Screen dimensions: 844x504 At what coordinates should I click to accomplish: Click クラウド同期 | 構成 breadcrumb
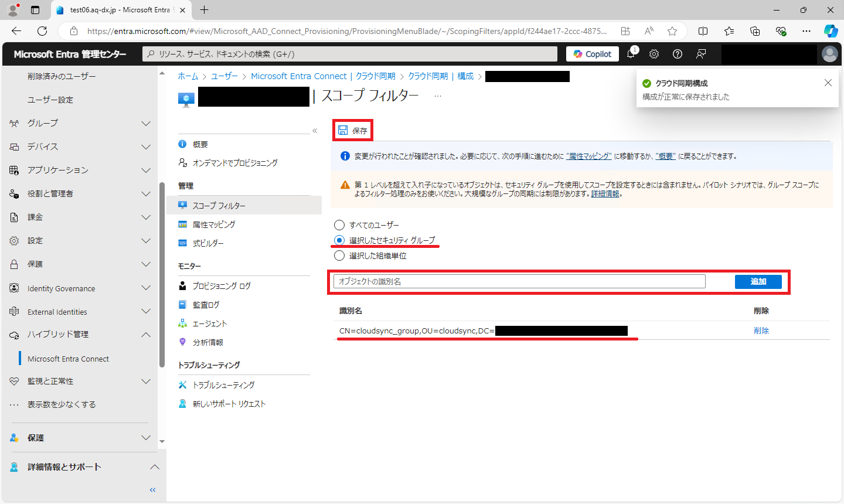[441, 76]
